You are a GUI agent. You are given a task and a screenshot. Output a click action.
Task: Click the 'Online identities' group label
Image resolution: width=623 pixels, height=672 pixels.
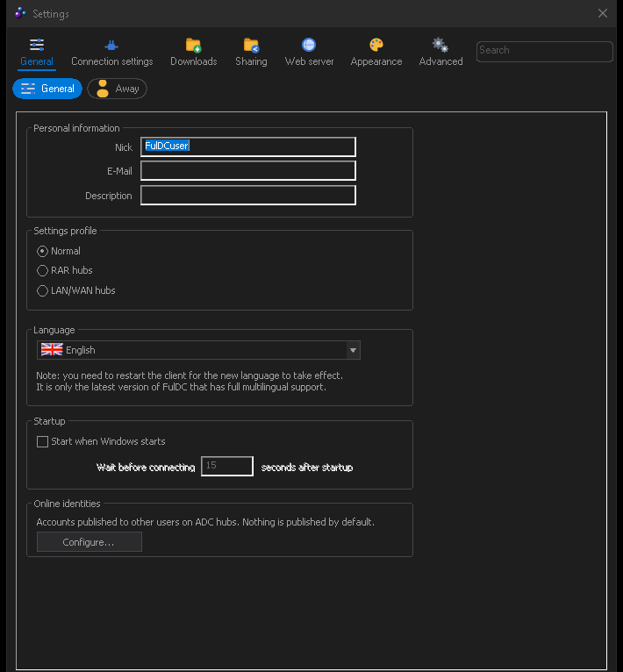coord(67,504)
